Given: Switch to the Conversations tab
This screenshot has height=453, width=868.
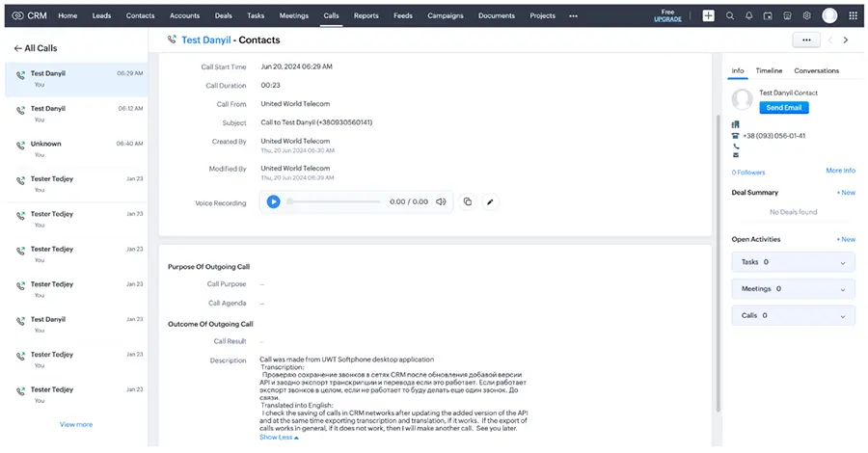Looking at the screenshot, I should tap(817, 70).
